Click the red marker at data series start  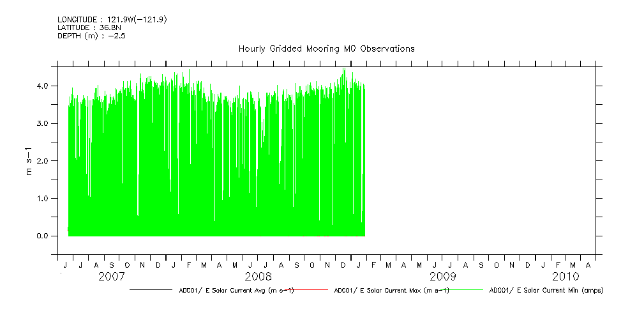point(68,229)
